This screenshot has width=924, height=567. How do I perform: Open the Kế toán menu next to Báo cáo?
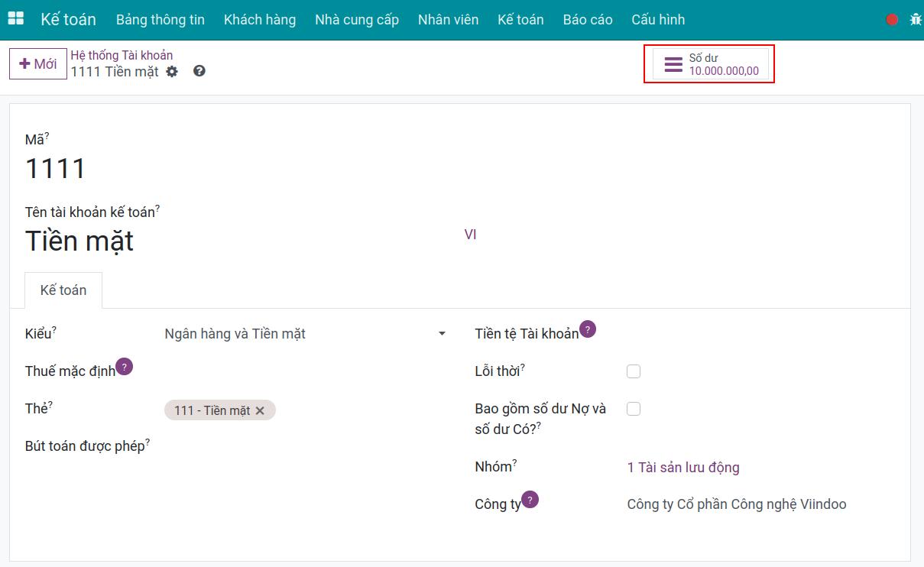click(520, 20)
